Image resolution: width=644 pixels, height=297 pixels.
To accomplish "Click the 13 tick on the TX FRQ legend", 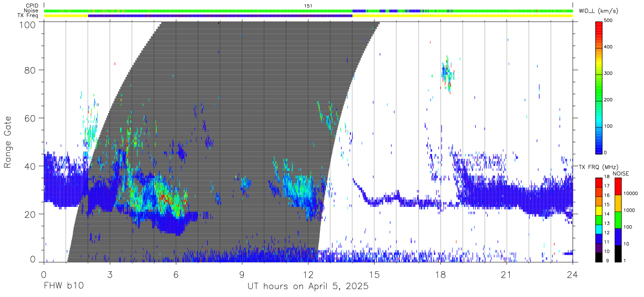I will coord(607,223).
